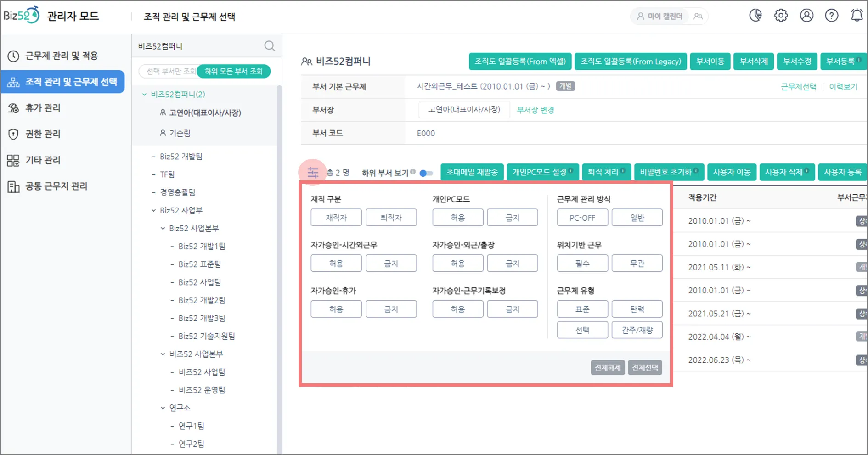Open the help question mark icon

coord(832,16)
